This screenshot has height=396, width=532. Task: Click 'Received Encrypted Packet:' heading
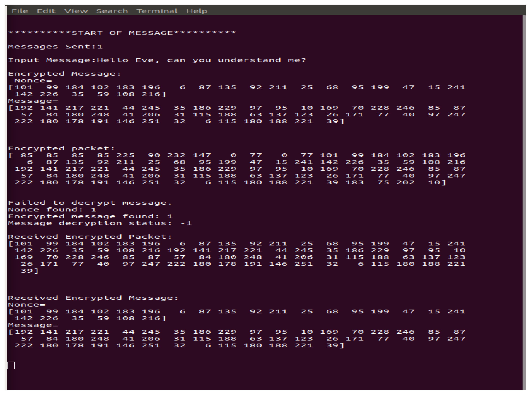(90, 237)
